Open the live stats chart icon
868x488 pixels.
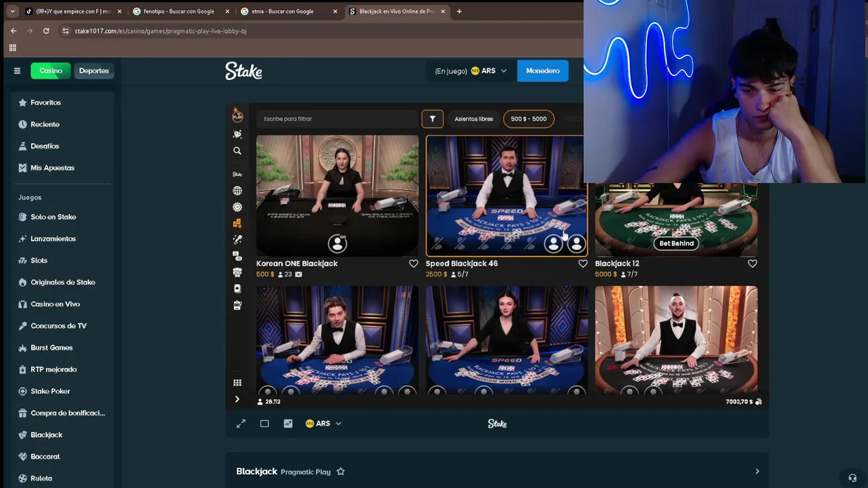pos(288,424)
